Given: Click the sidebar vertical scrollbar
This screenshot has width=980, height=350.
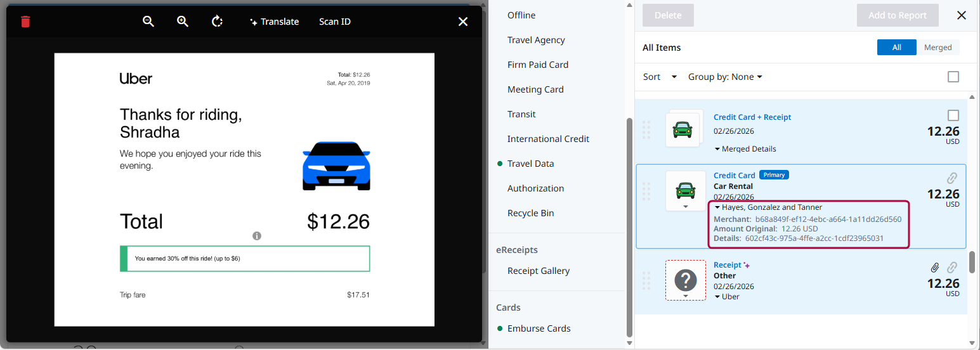Looking at the screenshot, I should pyautogui.click(x=629, y=227).
